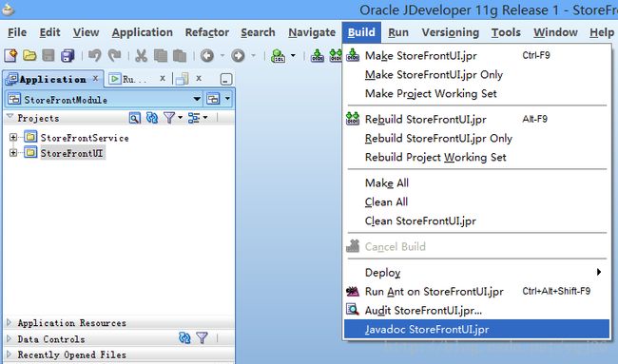Image resolution: width=618 pixels, height=364 pixels.
Task: Expand the Data Controls panel
Action: coord(10,338)
